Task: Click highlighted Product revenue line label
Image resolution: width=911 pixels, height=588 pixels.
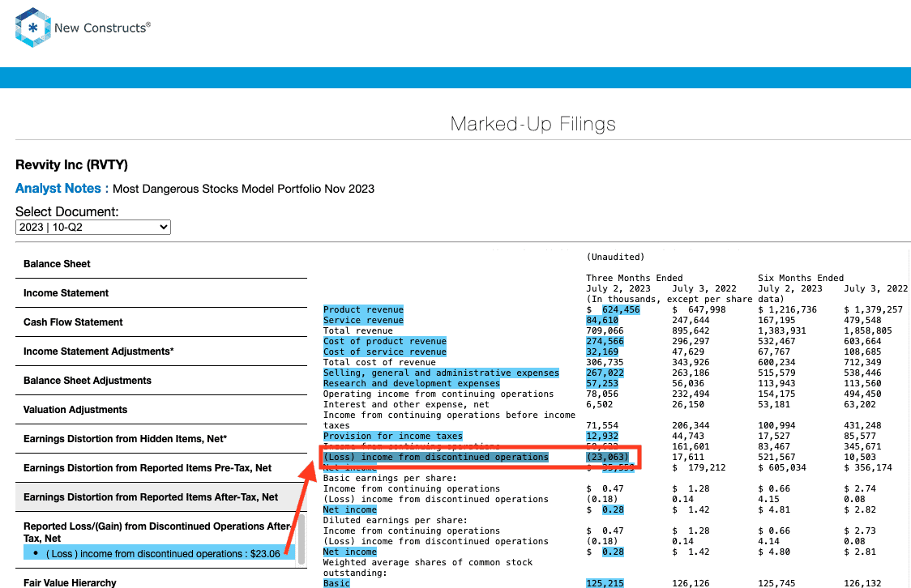Action: coord(363,310)
